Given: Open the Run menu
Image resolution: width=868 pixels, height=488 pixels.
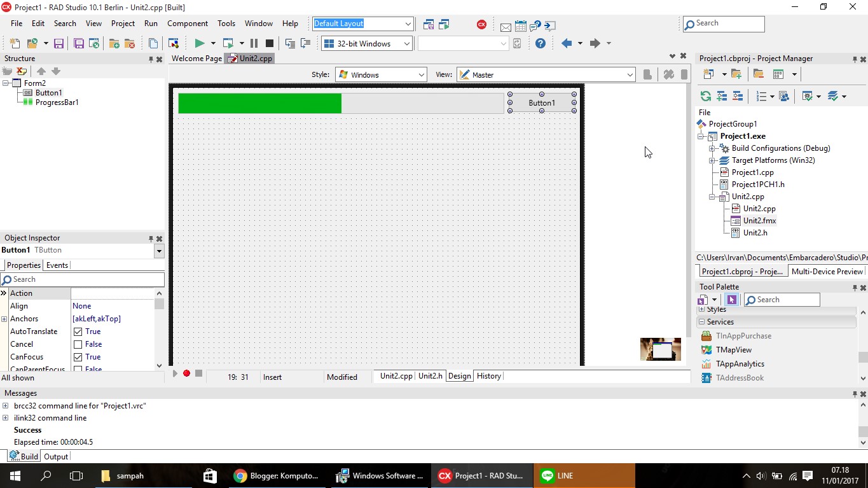Looking at the screenshot, I should [x=151, y=24].
